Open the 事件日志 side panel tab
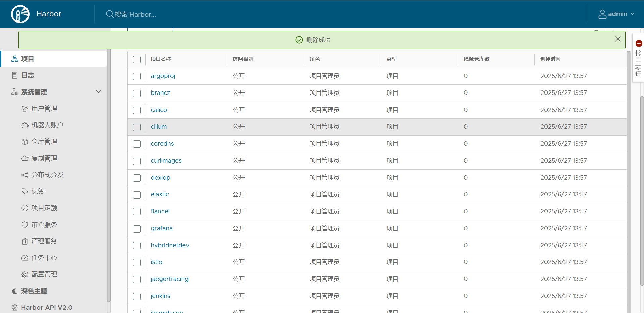 coord(638,57)
